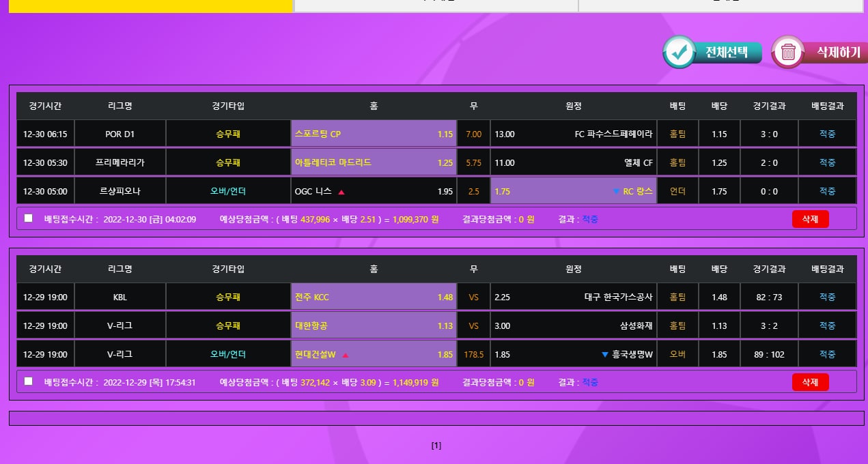
Task: Delete the 2022-12-30 bet with red 삭제 button
Action: [810, 219]
